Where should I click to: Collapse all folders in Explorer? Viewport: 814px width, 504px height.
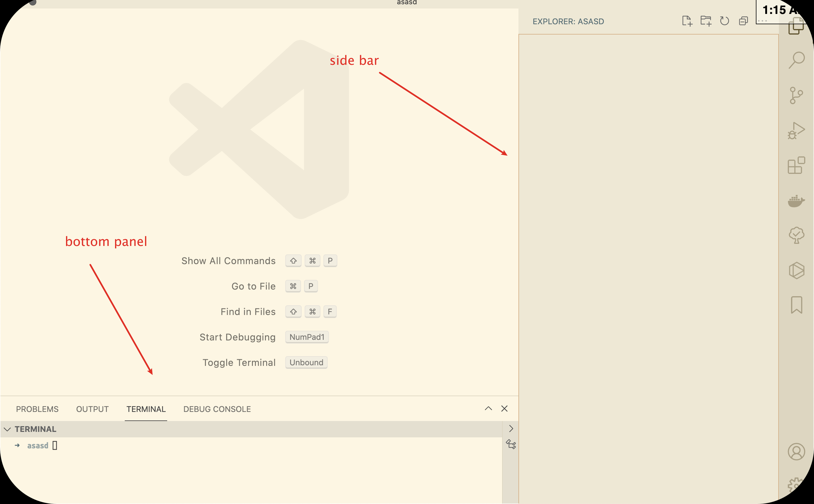tap(743, 21)
